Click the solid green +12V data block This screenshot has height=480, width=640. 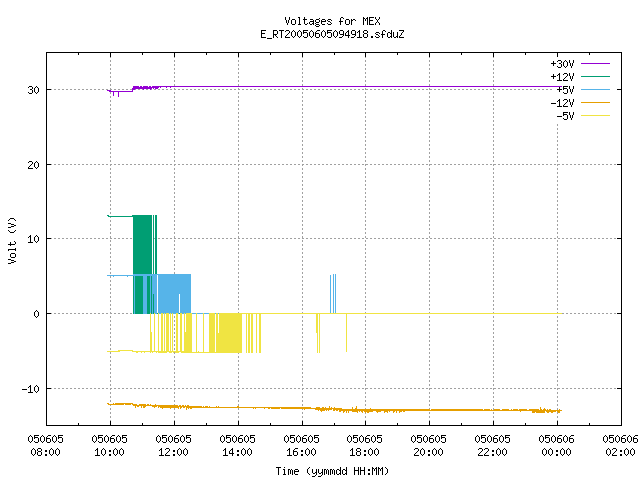point(142,245)
